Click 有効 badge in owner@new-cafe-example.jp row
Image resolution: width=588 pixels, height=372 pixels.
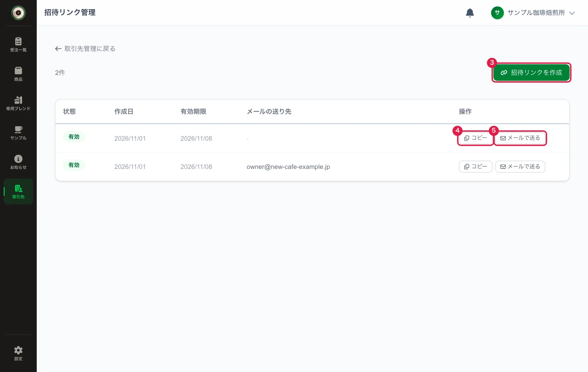[74, 165]
